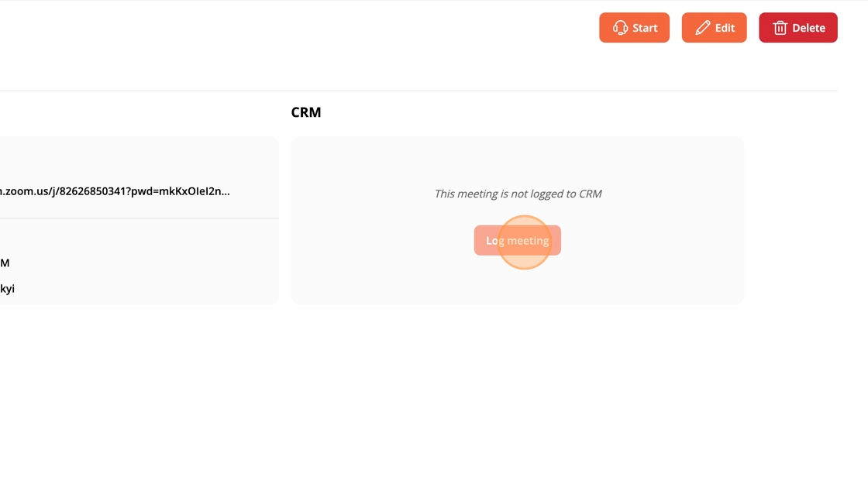The width and height of the screenshot is (868, 484).
Task: Select the CRM section heading
Action: tap(306, 112)
